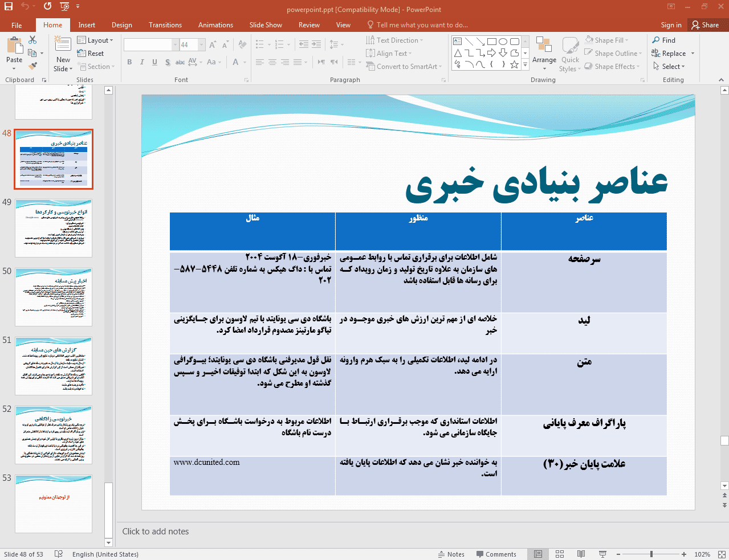The width and height of the screenshot is (729, 560).
Task: Toggle Comments pane in status bar
Action: pos(496,554)
